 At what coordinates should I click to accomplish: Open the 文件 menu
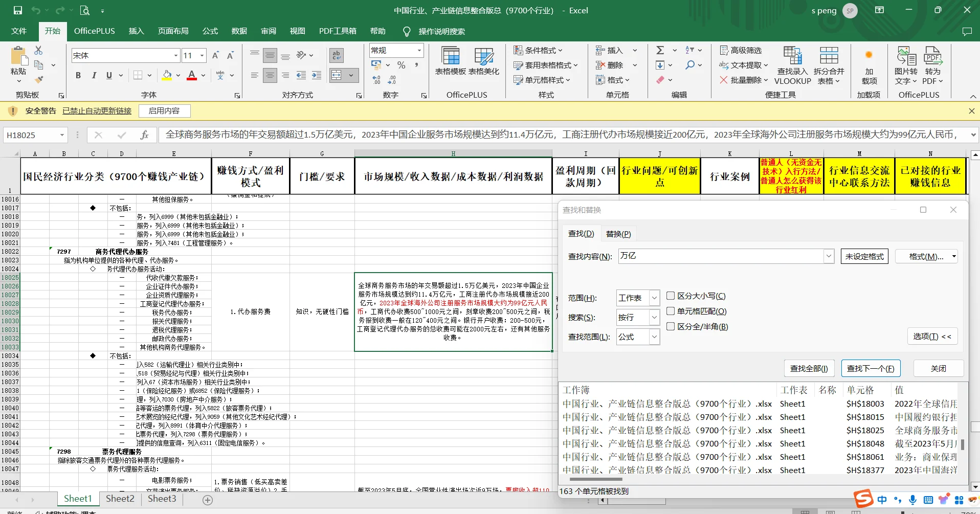[19, 31]
